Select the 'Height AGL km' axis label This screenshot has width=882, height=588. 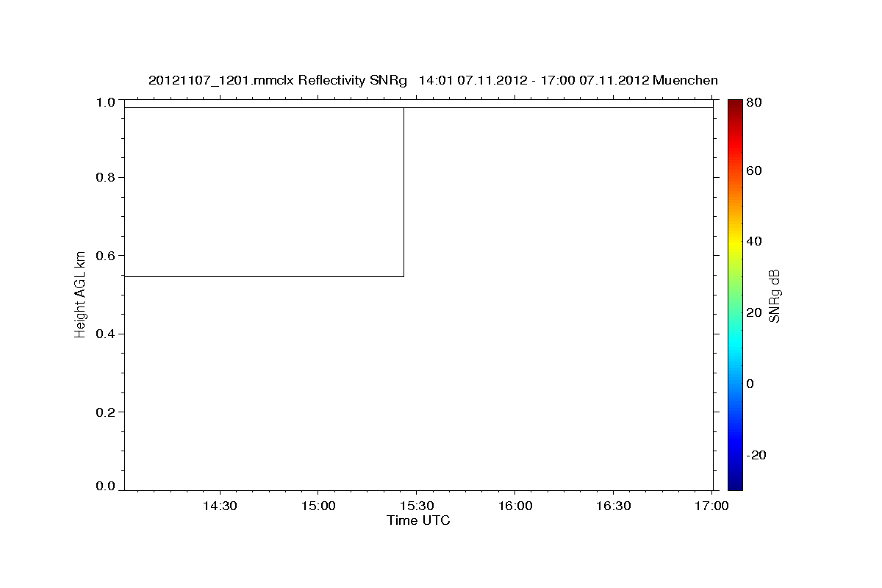pos(80,294)
